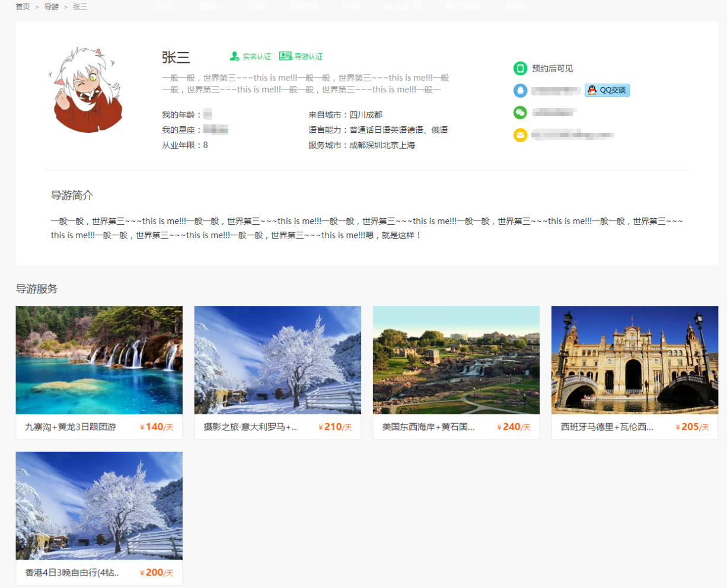Viewport: 727px width, 588px height.
Task: Go to 首页 in the breadcrumb
Action: point(23,7)
